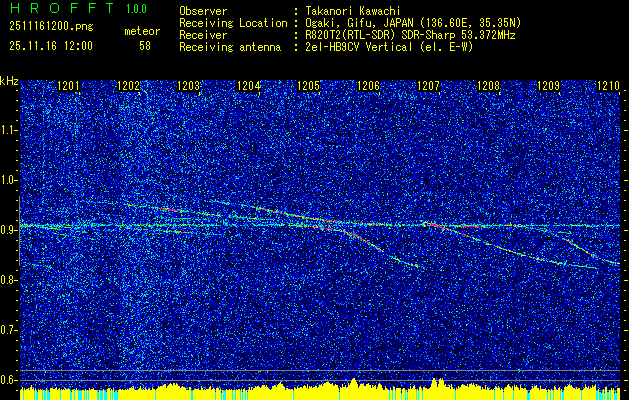
Task: Click the 0.9 kHz axis label
Action: tap(8, 230)
